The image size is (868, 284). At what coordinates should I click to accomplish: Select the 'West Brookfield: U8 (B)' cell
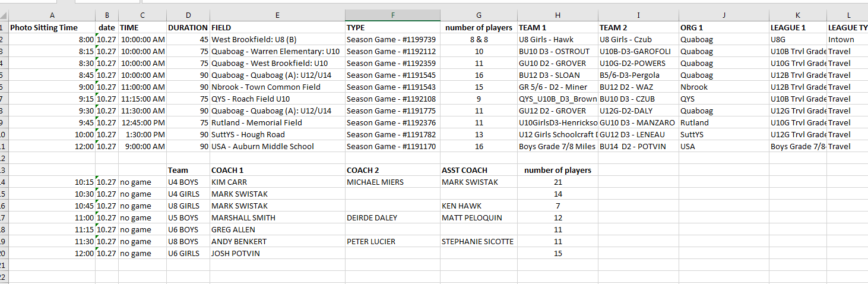tap(277, 39)
